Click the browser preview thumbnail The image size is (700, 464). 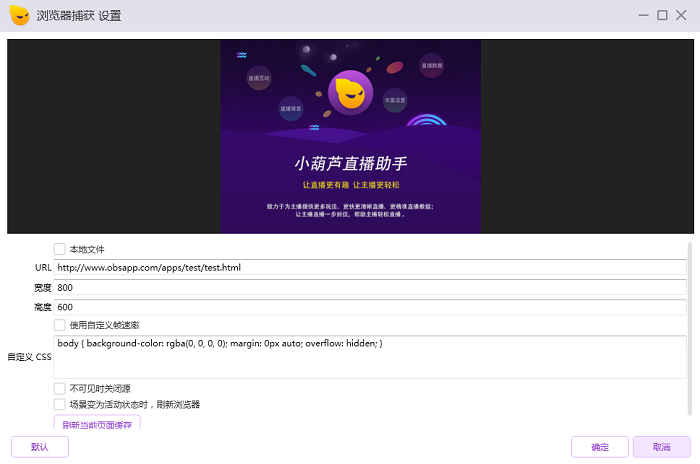pyautogui.click(x=350, y=136)
